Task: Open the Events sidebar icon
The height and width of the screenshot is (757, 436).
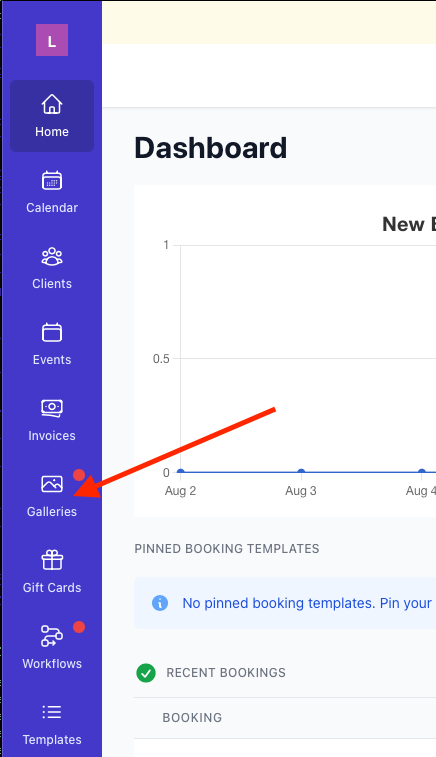Action: tap(52, 333)
